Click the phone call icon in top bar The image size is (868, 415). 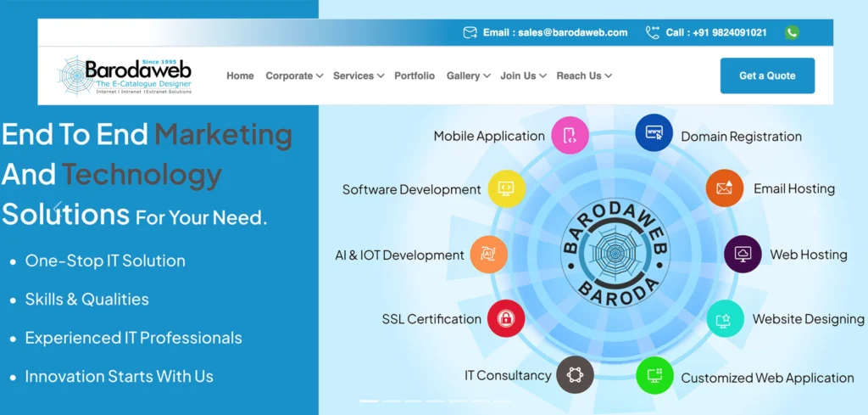point(652,33)
